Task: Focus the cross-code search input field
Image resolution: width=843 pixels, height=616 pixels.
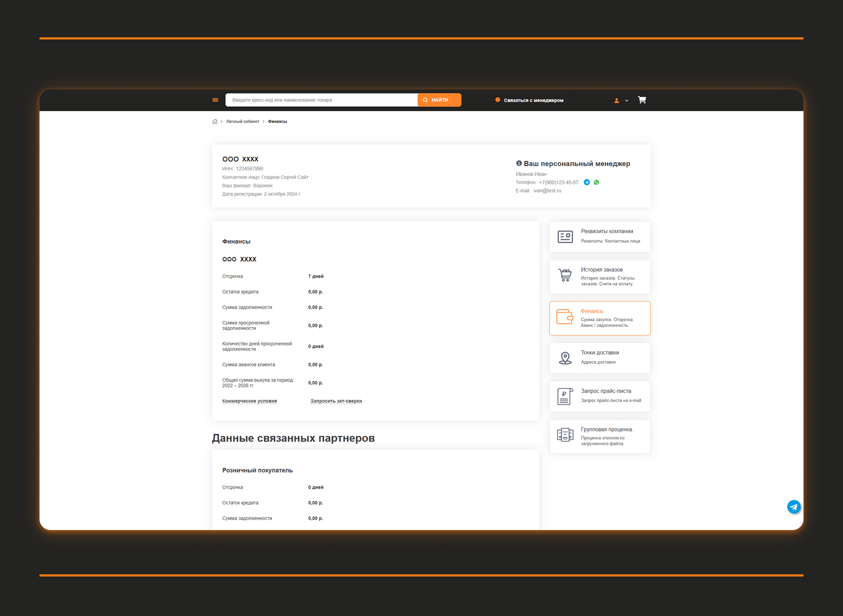Action: tap(321, 100)
